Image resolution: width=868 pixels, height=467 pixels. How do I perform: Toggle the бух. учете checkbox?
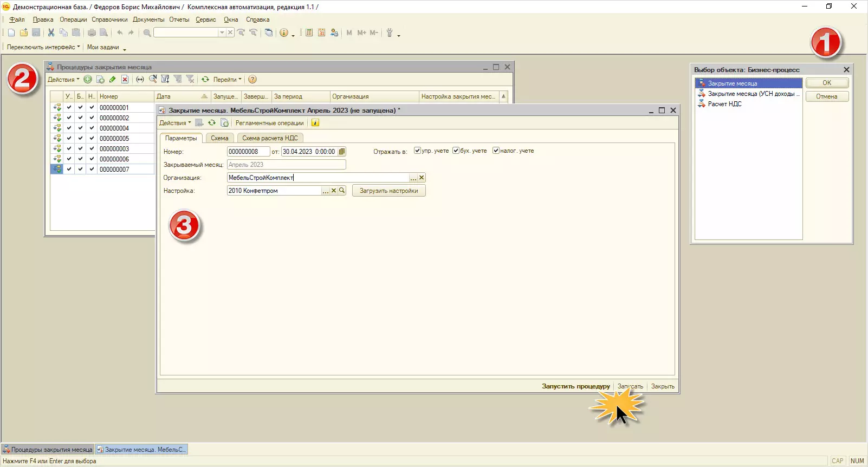(x=456, y=151)
